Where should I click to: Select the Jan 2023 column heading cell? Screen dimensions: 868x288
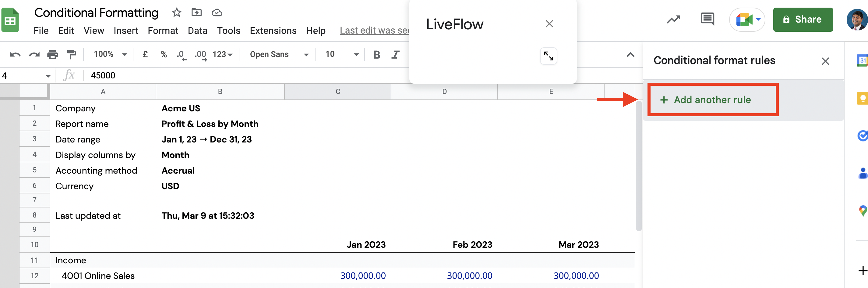[x=338, y=244]
